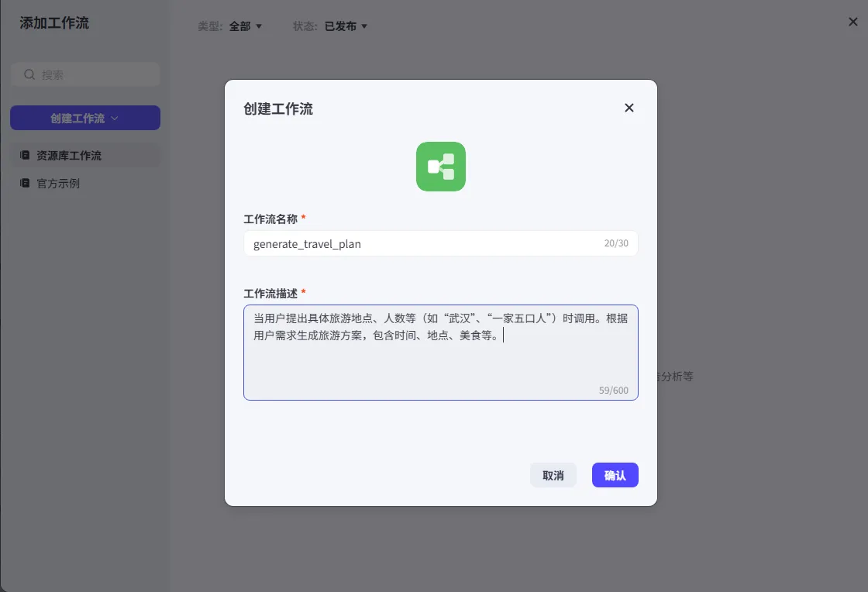Viewport: 868px width, 592px height.
Task: Click the 59/600 character counter
Action: pyautogui.click(x=613, y=390)
